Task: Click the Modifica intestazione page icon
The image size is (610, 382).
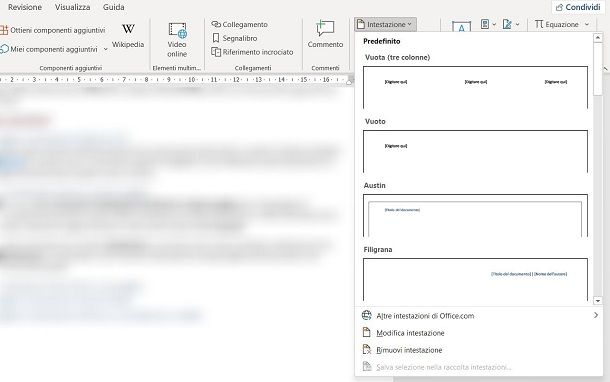Action: point(366,332)
